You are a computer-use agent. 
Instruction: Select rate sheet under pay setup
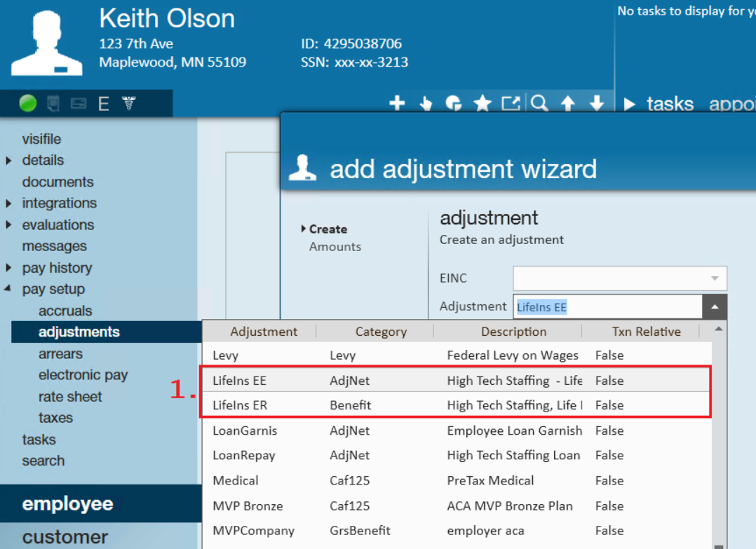70,397
